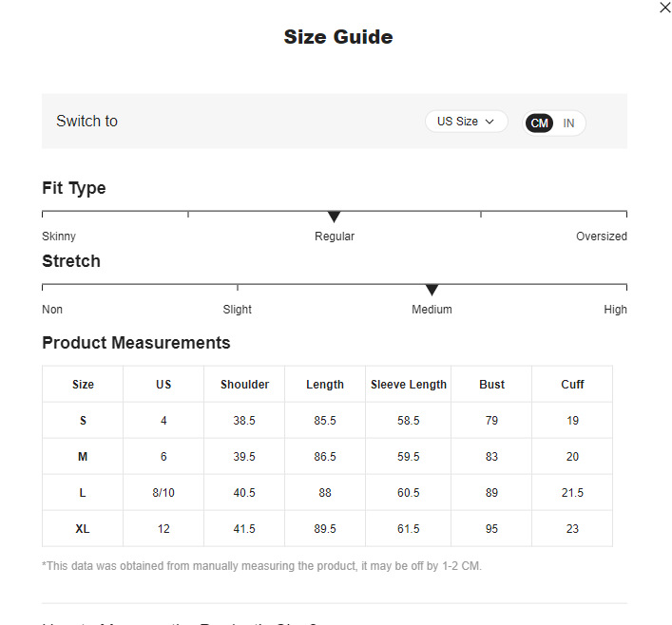Click the Bust column header

click(x=491, y=385)
